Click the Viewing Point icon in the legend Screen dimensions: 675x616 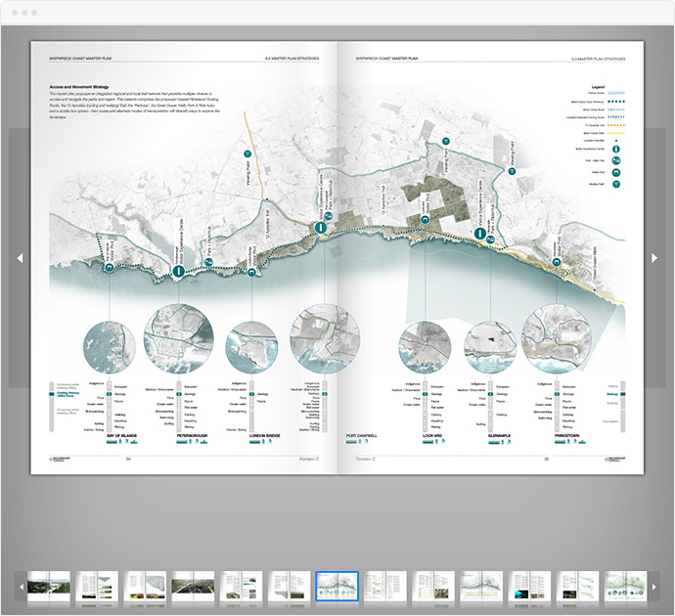coord(616,184)
